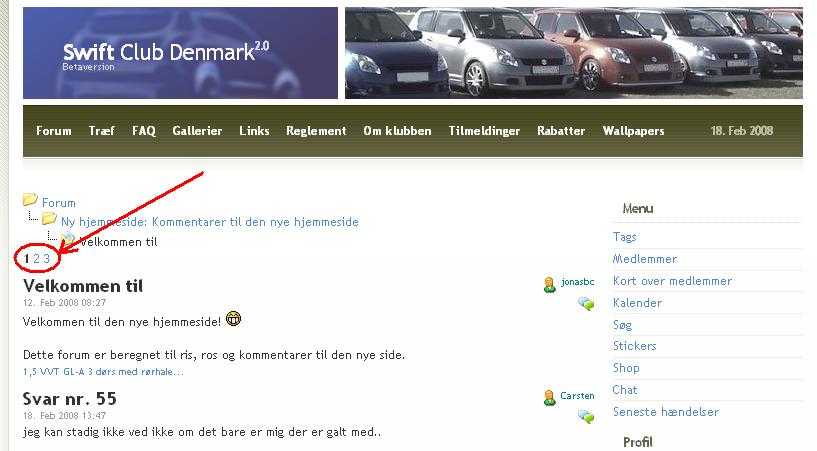The image size is (817, 451).
Task: Click the Swift Club Denmark logo banner
Action: [180, 53]
